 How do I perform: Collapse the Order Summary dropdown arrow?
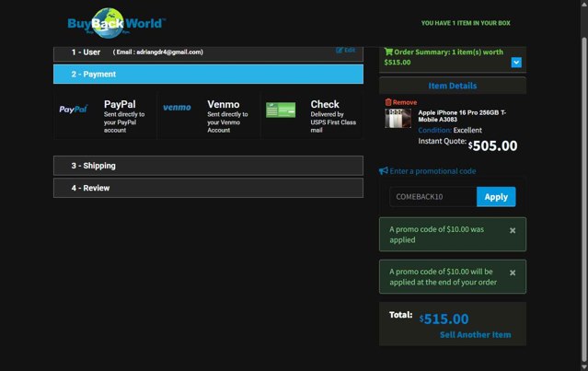point(516,63)
